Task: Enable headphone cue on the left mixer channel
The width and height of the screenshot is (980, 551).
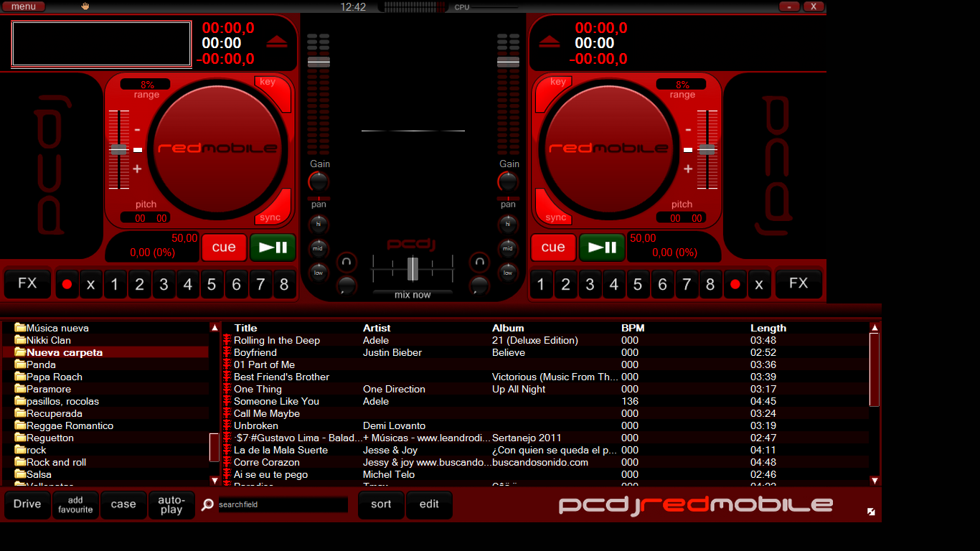Action: 347,263
